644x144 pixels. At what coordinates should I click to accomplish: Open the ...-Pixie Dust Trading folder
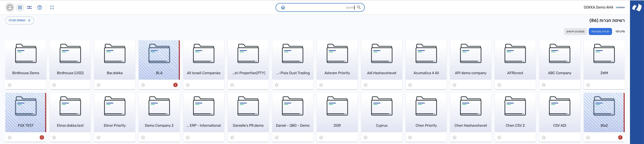293,53
